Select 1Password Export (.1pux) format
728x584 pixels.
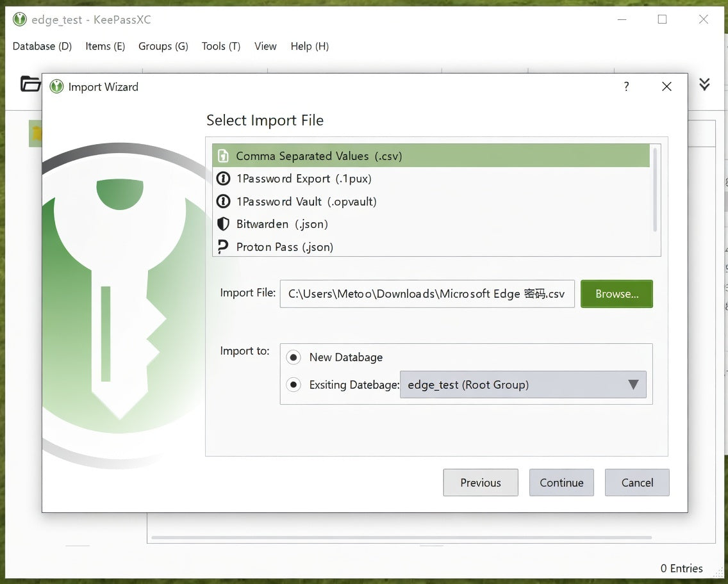(x=431, y=179)
